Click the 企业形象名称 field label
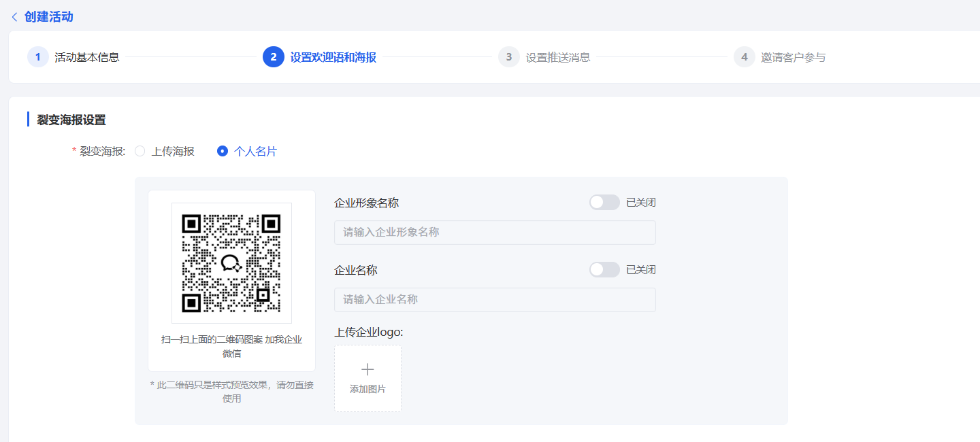 tap(367, 203)
